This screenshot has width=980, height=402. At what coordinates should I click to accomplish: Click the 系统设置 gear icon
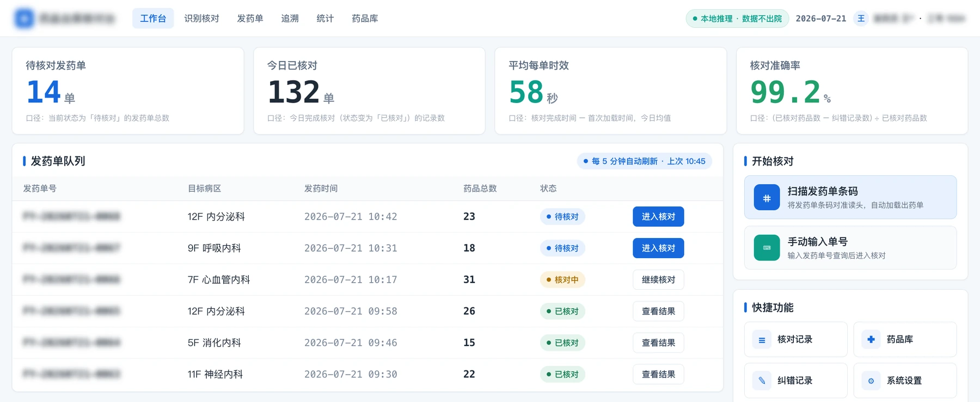[x=871, y=380]
